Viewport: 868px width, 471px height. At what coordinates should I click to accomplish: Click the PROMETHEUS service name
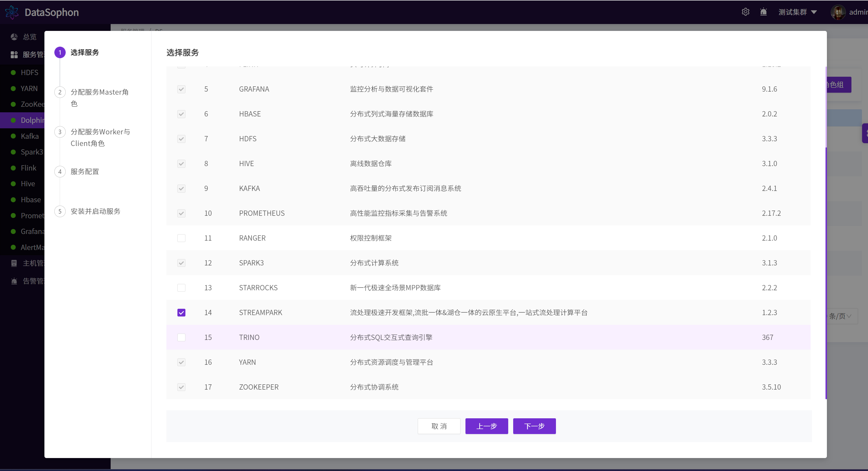click(x=262, y=213)
